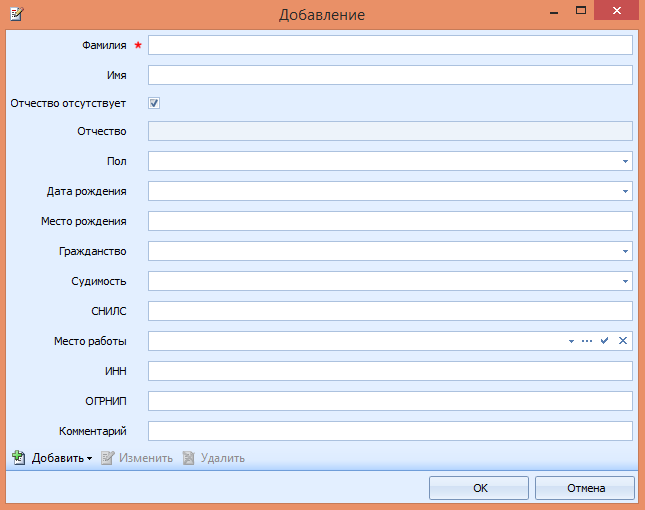Focus the ИНН input field
645x510 pixels.
(390, 371)
